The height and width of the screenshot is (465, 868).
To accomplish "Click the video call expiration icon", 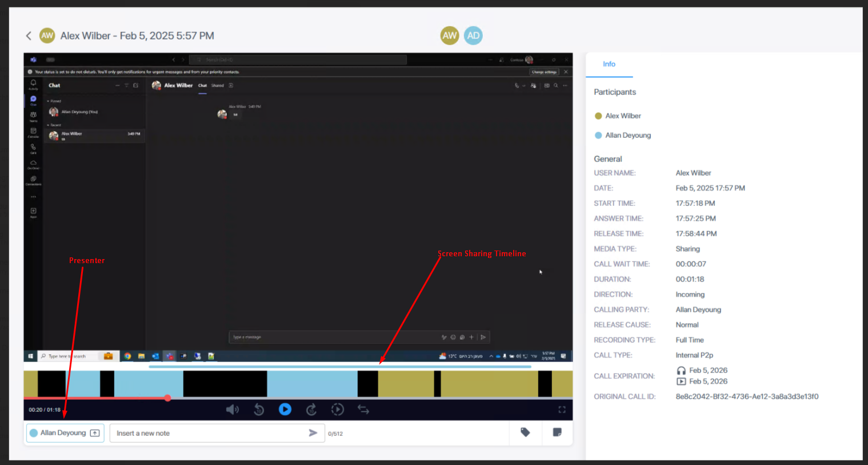I will [681, 381].
